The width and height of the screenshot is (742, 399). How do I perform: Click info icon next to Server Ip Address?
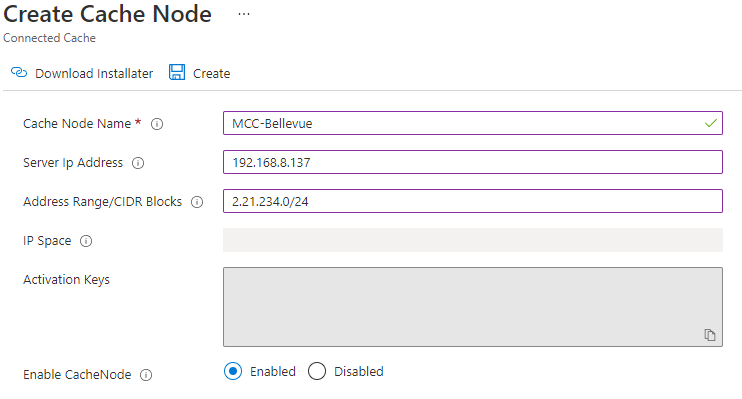pos(138,163)
